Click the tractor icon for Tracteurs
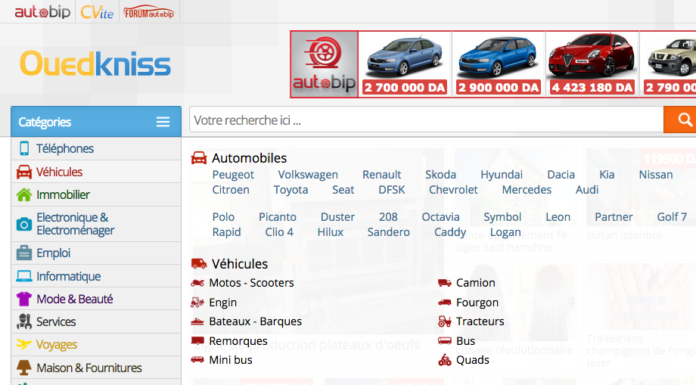This screenshot has height=385, width=696. click(444, 321)
